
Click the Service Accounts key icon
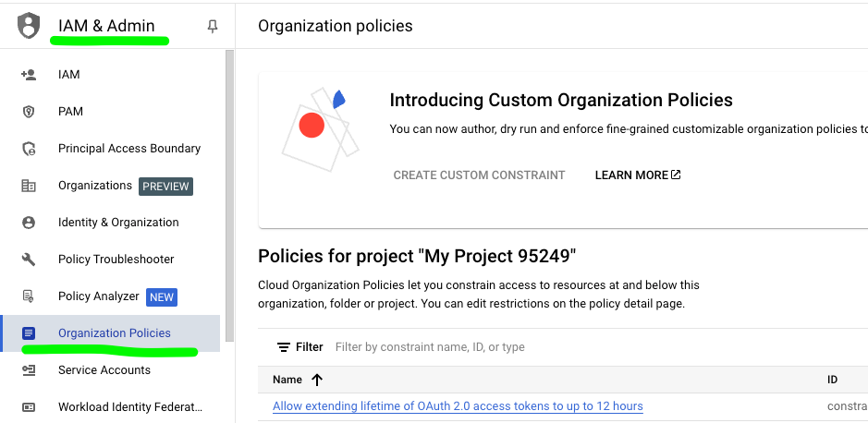click(x=29, y=370)
